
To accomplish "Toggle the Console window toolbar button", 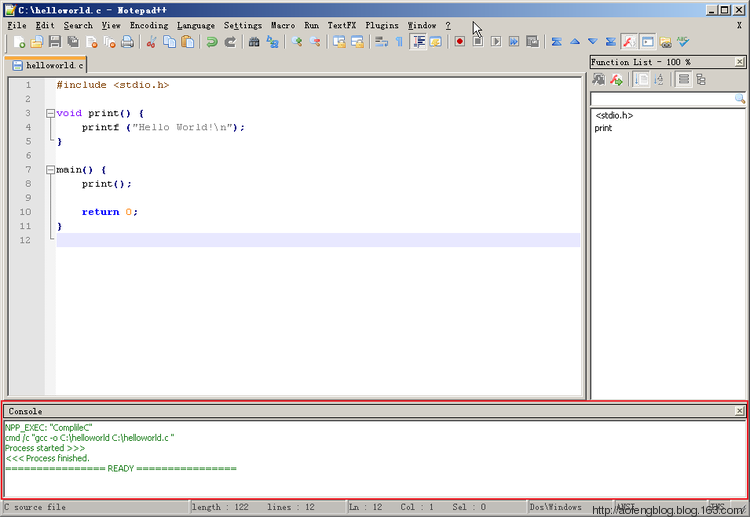I will 647,42.
